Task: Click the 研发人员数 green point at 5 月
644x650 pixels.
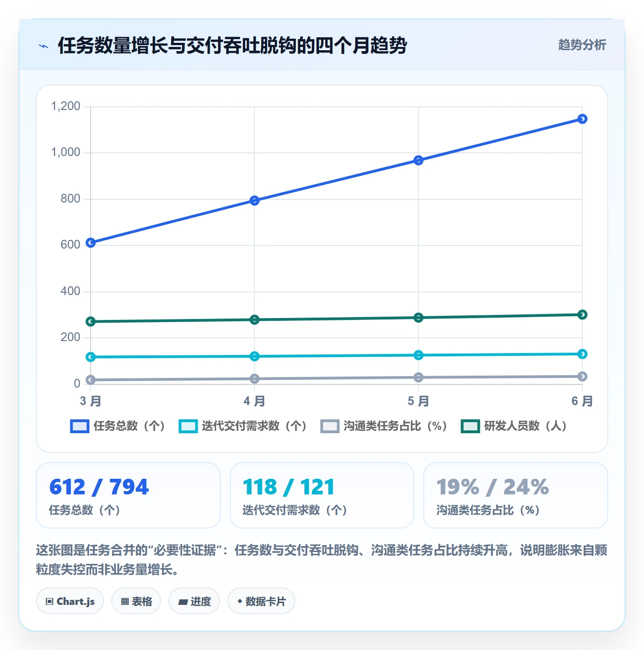Action: (x=418, y=318)
